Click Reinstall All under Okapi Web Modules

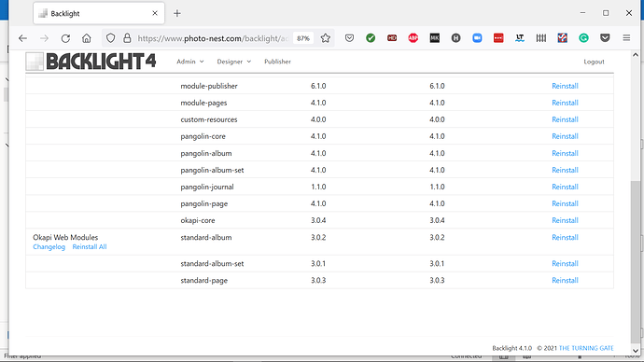pyautogui.click(x=90, y=246)
